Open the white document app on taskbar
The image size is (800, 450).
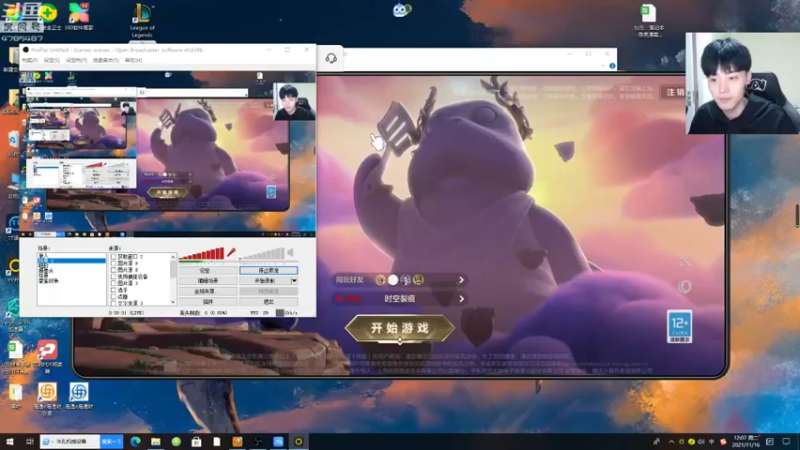click(217, 441)
